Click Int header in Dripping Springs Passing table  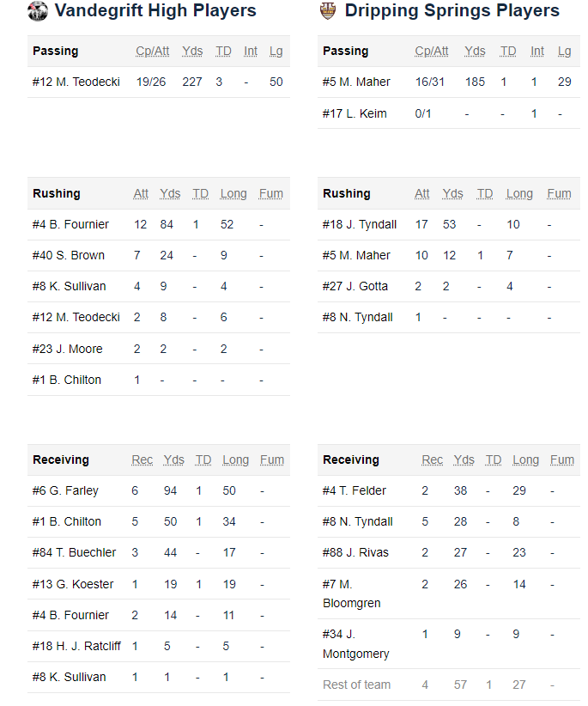(x=537, y=52)
